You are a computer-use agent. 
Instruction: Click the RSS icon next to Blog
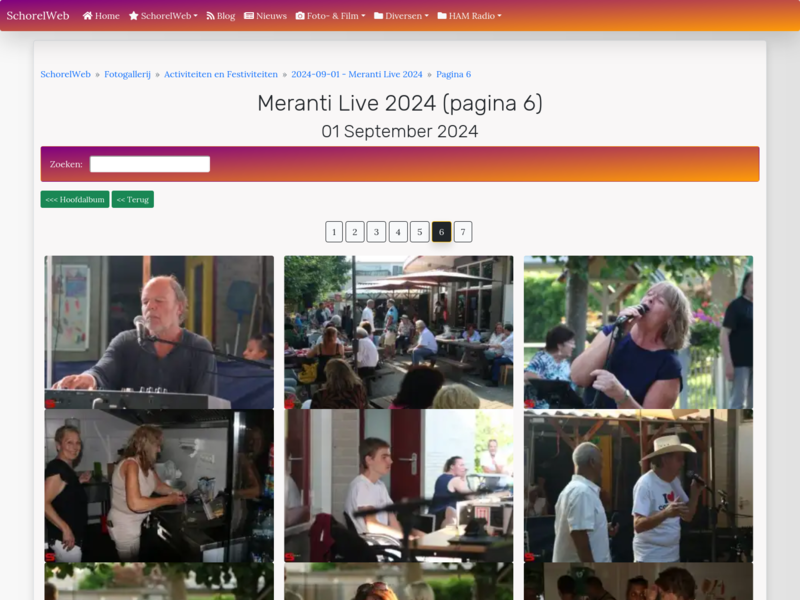point(210,16)
